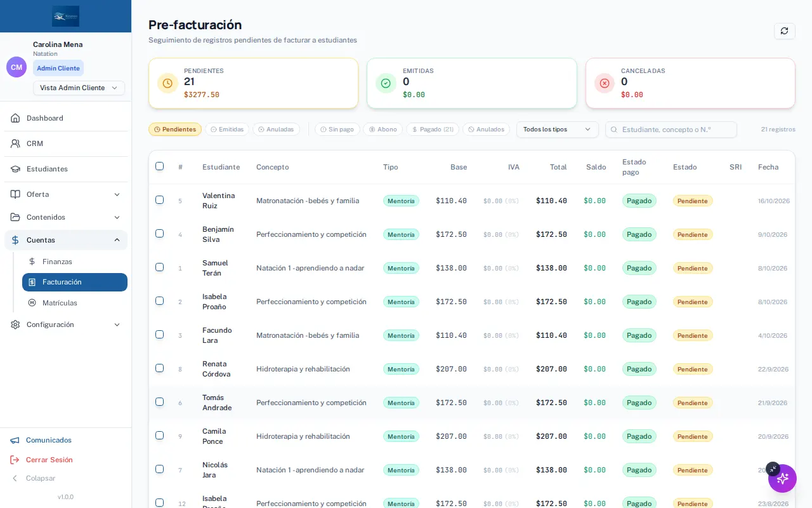
Task: Click the Emitidas check-circle icon
Action: click(386, 83)
